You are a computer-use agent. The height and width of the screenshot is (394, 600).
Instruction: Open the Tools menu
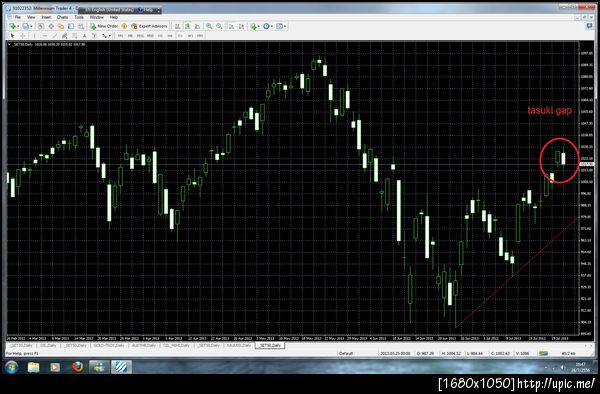[x=79, y=17]
